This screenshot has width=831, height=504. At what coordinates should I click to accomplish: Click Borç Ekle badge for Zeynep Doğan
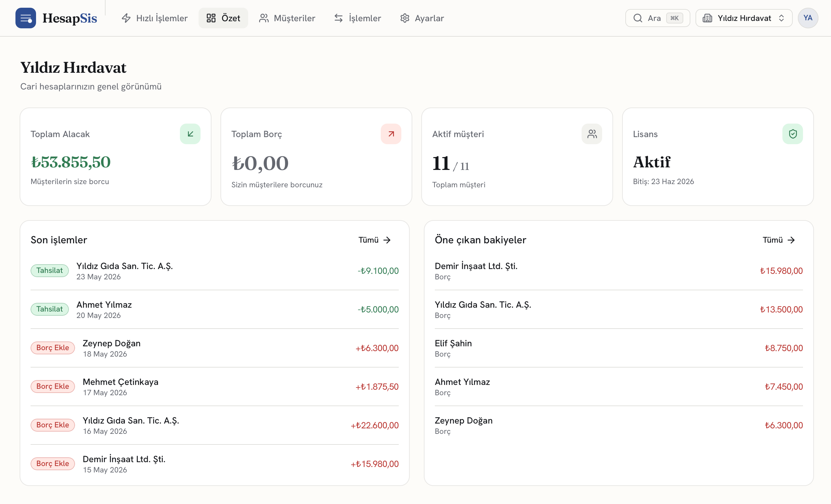52,348
